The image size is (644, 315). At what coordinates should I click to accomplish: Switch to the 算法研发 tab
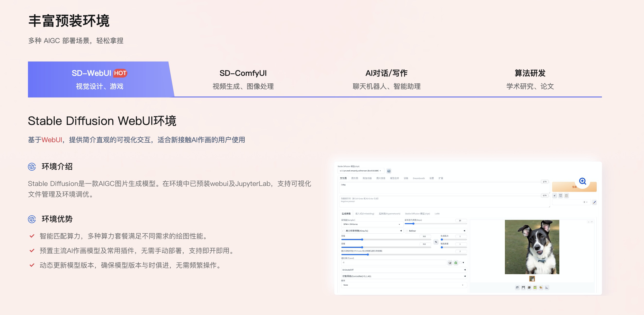(x=530, y=79)
